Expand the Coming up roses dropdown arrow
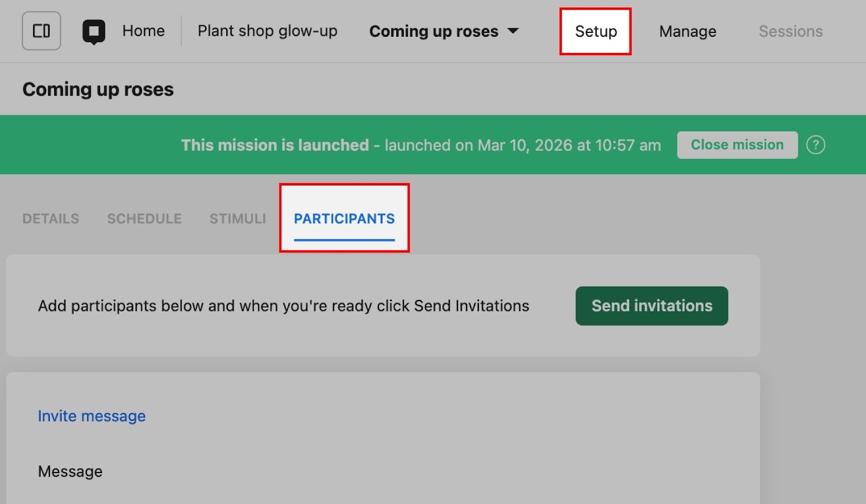 pyautogui.click(x=513, y=31)
